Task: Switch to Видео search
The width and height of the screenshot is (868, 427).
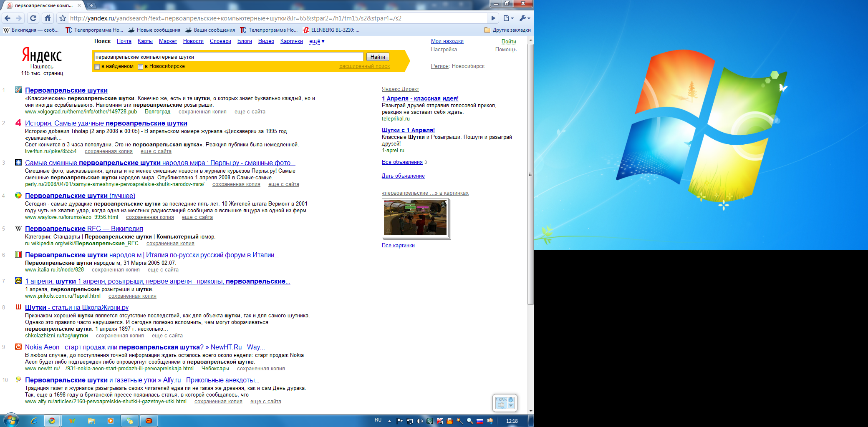Action: point(266,41)
